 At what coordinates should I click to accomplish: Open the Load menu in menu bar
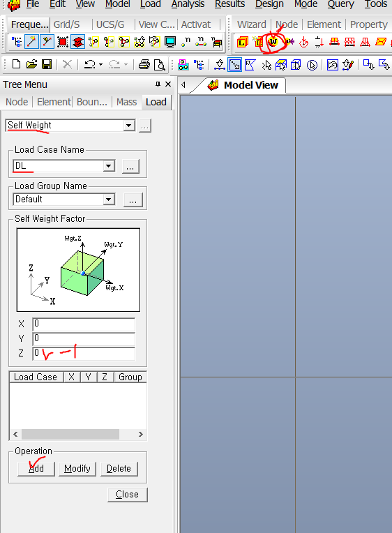tap(150, 4)
